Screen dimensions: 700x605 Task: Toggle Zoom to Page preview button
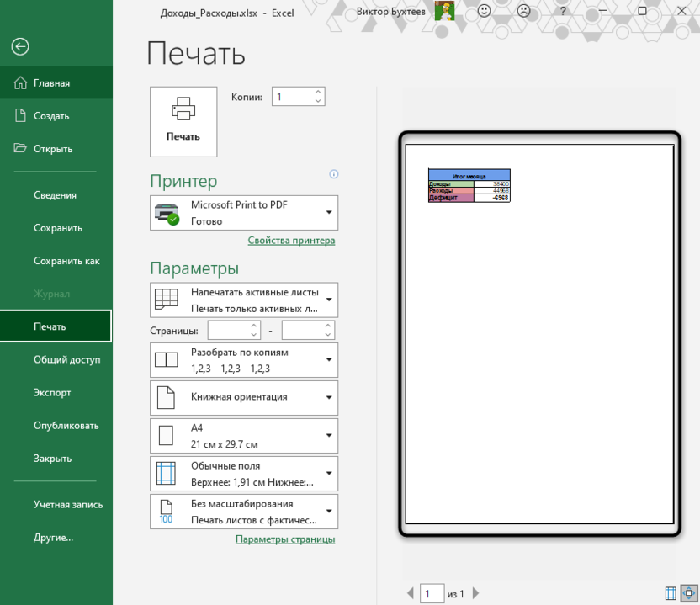pyautogui.click(x=688, y=593)
